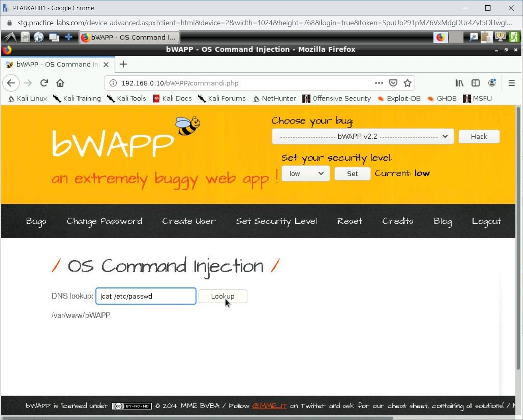
Task: Click the back navigation arrow
Action: point(11,83)
